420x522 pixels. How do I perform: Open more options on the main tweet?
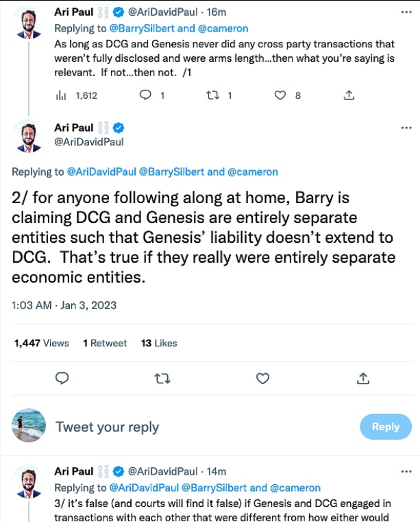tap(406, 128)
